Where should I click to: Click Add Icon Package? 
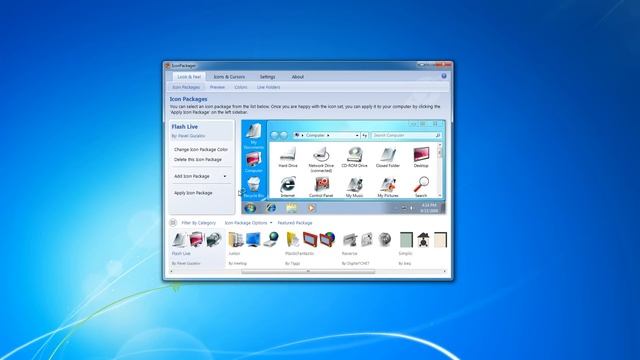pyautogui.click(x=192, y=176)
